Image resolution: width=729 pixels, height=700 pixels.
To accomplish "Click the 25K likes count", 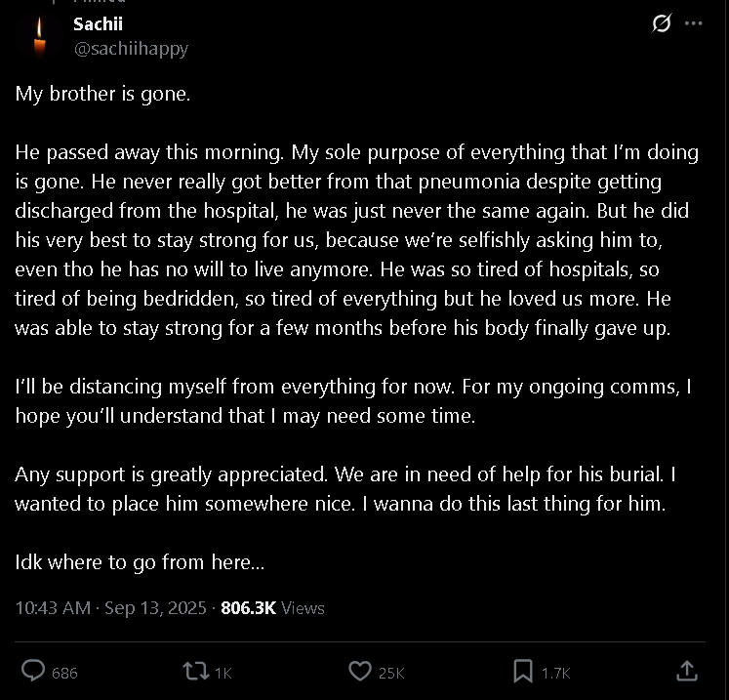I will [390, 673].
